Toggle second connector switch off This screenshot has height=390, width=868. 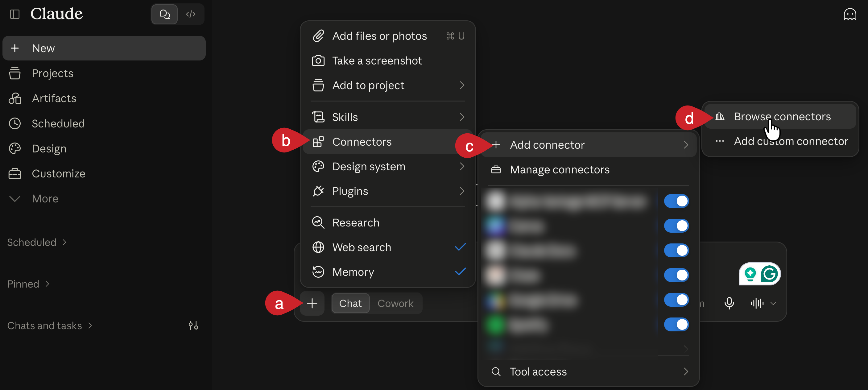(x=676, y=226)
